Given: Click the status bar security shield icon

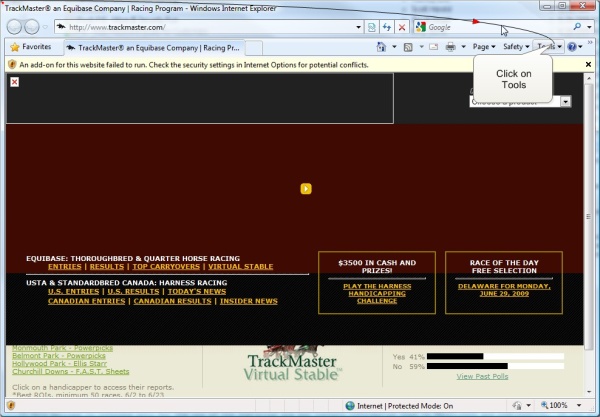Looking at the screenshot, I should coord(11,405).
